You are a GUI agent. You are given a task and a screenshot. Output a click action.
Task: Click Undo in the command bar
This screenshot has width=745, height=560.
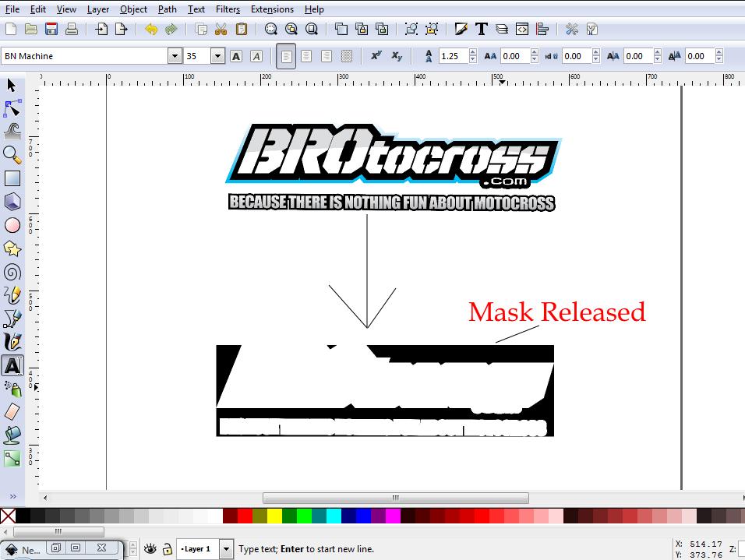click(x=151, y=29)
